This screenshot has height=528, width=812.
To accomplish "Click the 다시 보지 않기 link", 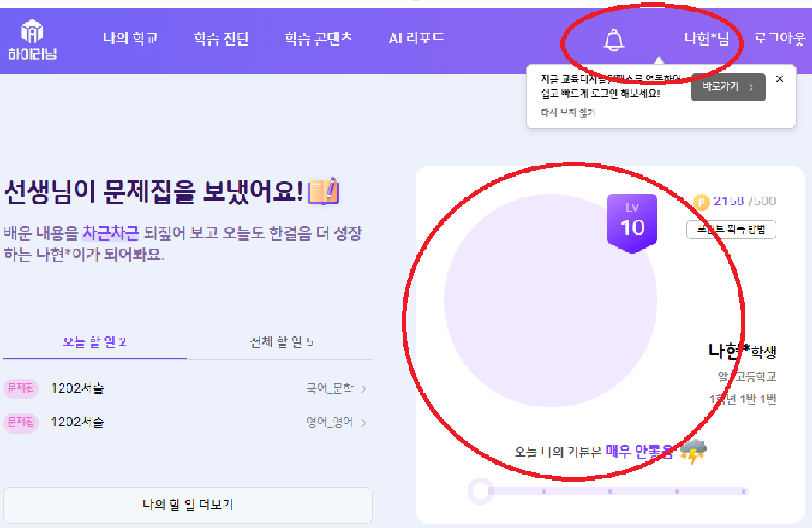I will [x=567, y=112].
